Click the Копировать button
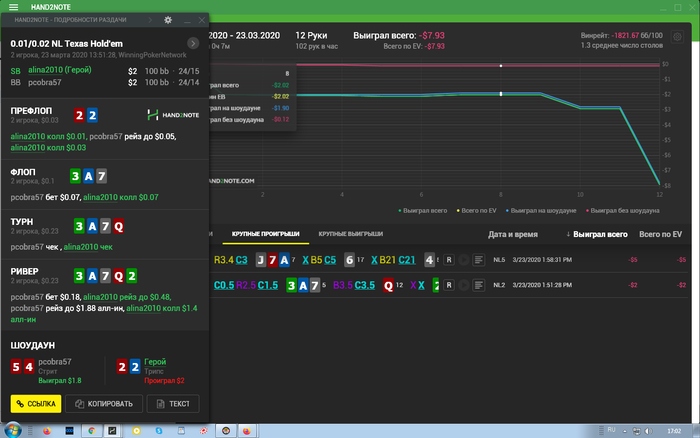The width and height of the screenshot is (700, 438). point(104,404)
